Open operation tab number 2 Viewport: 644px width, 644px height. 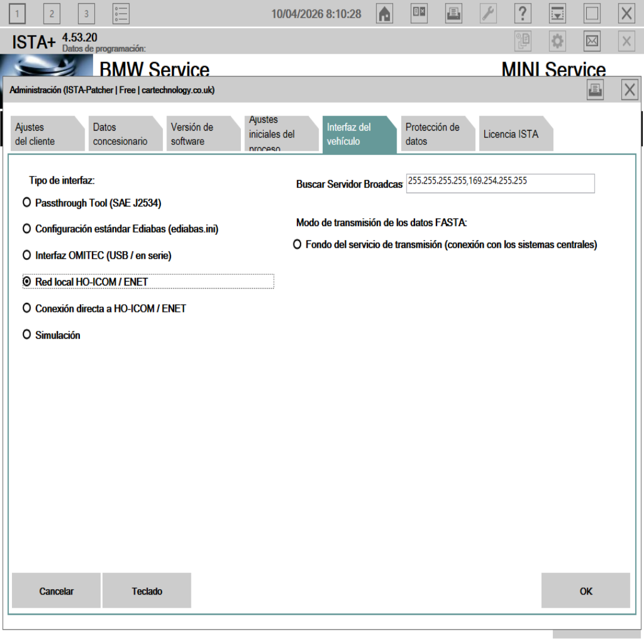click(52, 14)
